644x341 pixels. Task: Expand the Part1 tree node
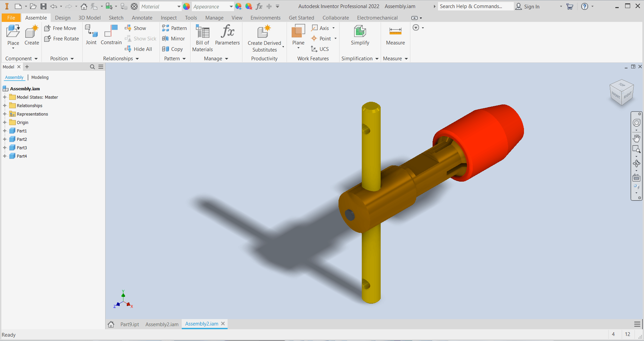point(5,131)
